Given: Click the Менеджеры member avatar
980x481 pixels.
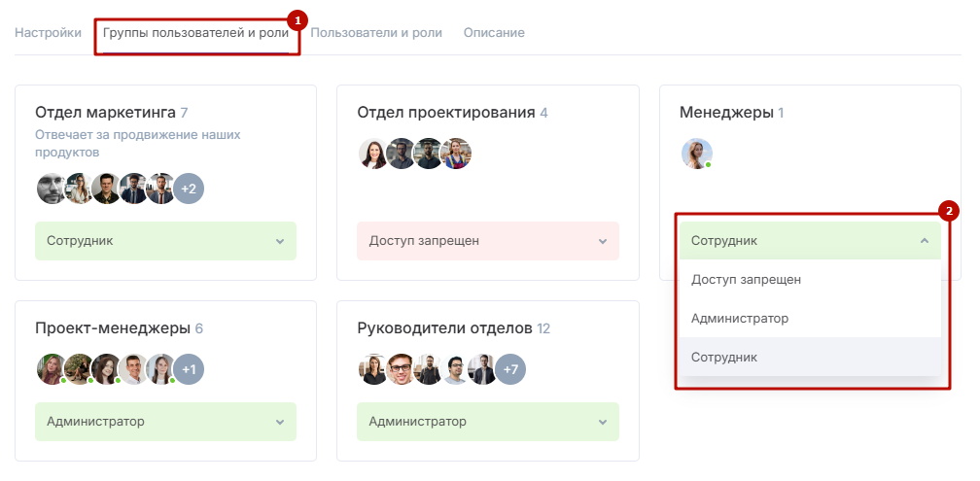Looking at the screenshot, I should point(696,154).
